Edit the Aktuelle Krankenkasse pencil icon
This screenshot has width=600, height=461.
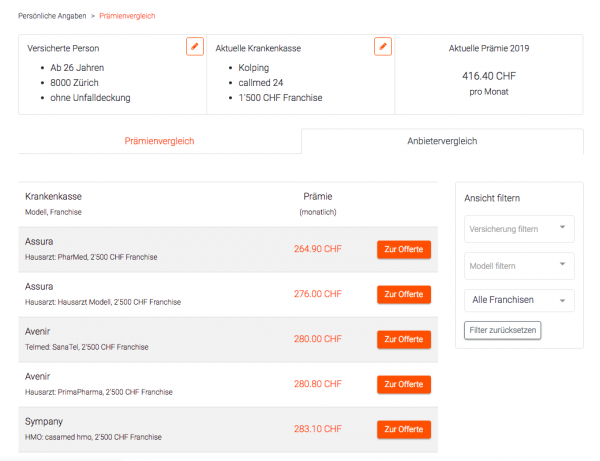[383, 47]
